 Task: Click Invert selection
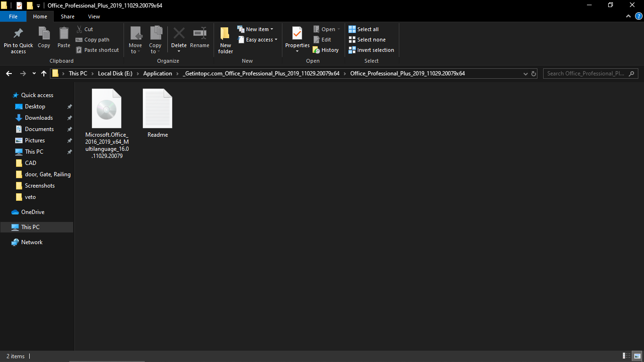(371, 50)
